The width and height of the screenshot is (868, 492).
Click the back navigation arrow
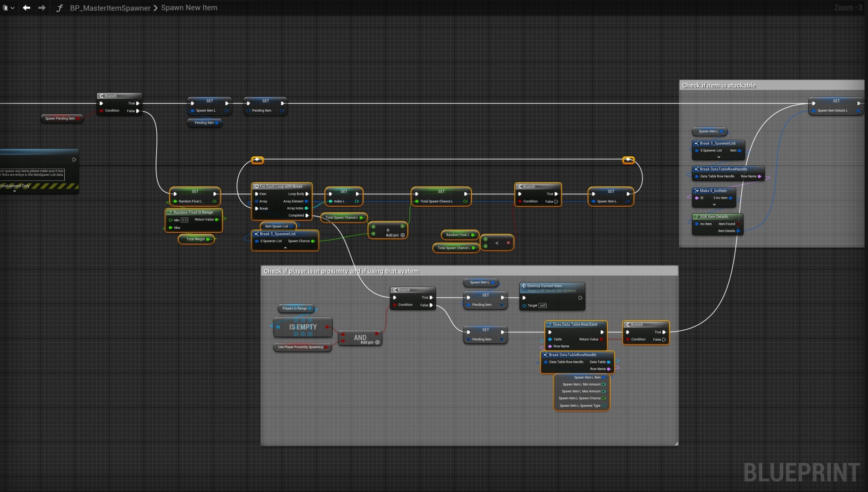click(26, 8)
